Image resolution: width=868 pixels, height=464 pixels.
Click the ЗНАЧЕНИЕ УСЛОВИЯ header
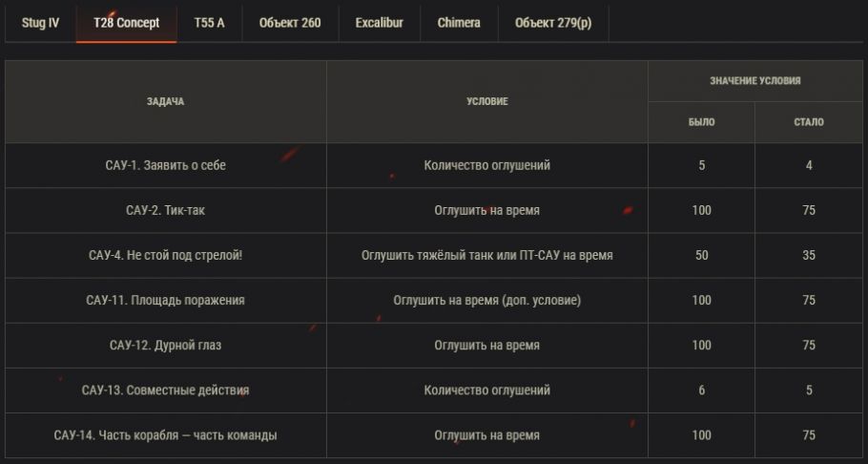(x=755, y=81)
